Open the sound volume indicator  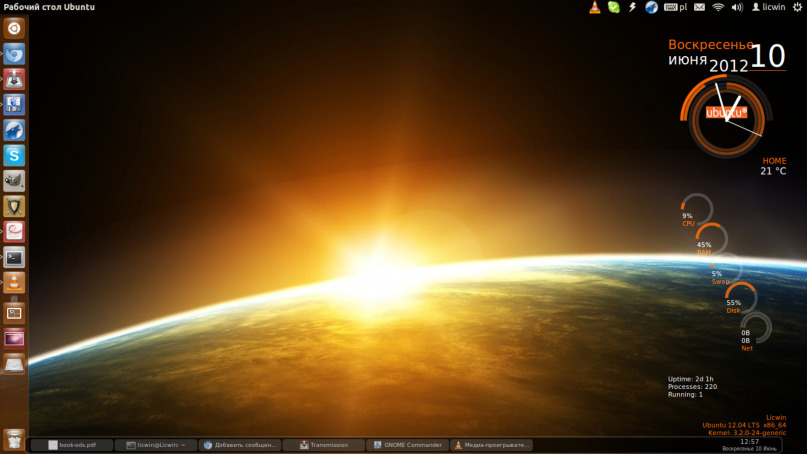(x=737, y=7)
